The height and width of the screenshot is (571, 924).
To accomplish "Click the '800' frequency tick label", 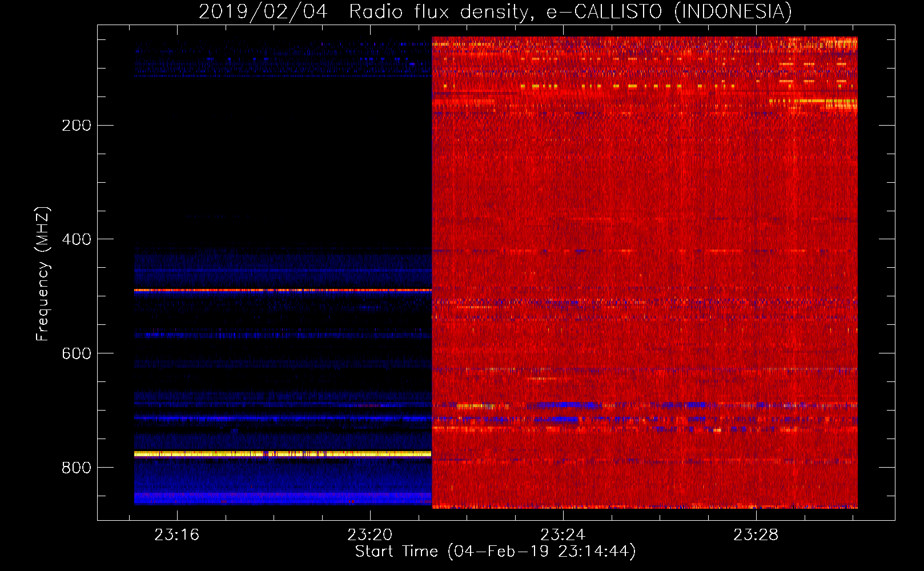I will pyautogui.click(x=77, y=468).
